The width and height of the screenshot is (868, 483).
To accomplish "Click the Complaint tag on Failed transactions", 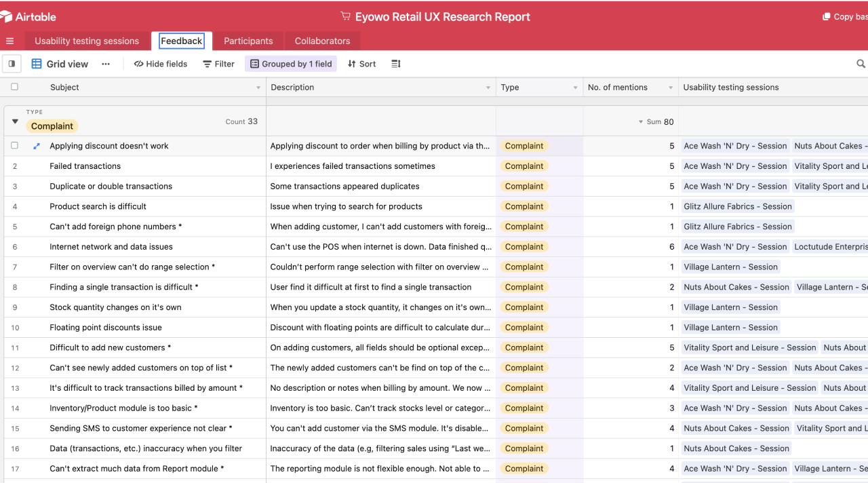I will tap(524, 166).
